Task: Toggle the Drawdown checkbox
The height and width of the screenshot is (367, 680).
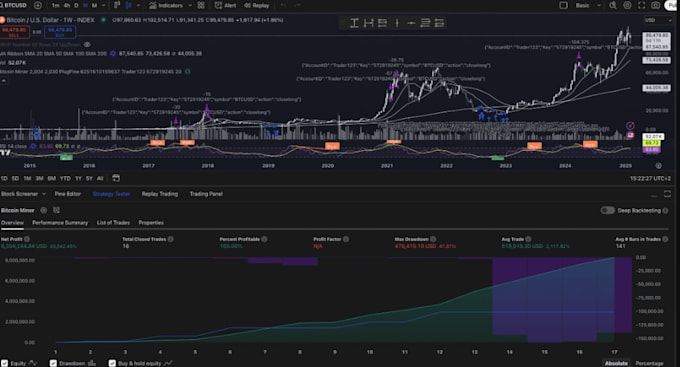Action: click(x=53, y=363)
